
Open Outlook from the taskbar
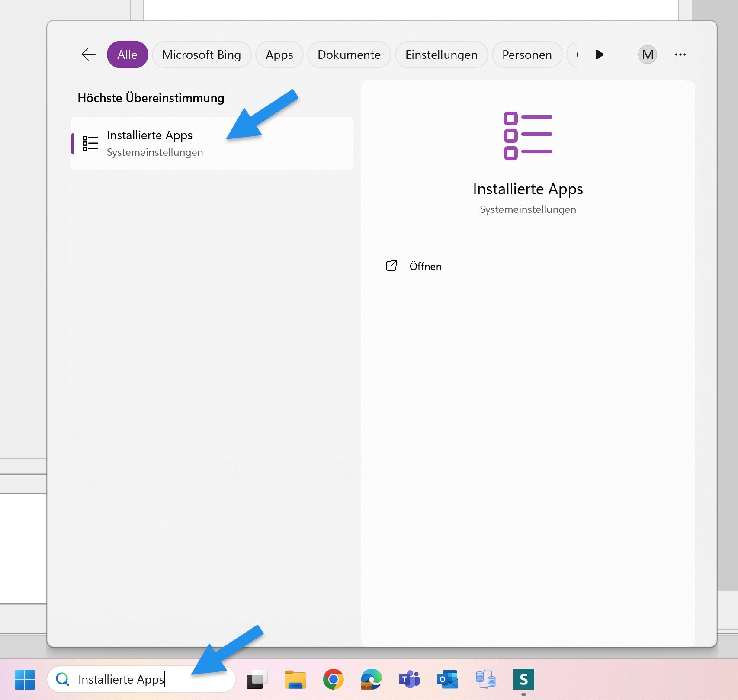point(447,679)
